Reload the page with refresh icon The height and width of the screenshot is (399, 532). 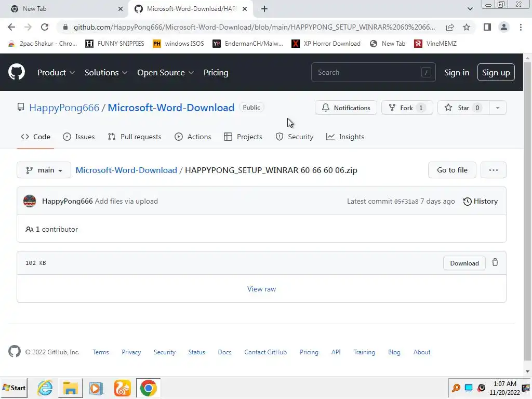point(45,27)
